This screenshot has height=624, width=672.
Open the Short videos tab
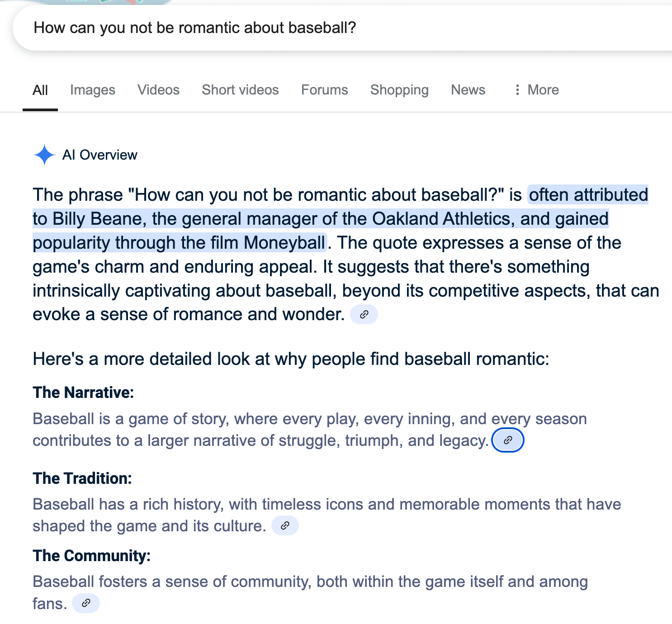[240, 90]
